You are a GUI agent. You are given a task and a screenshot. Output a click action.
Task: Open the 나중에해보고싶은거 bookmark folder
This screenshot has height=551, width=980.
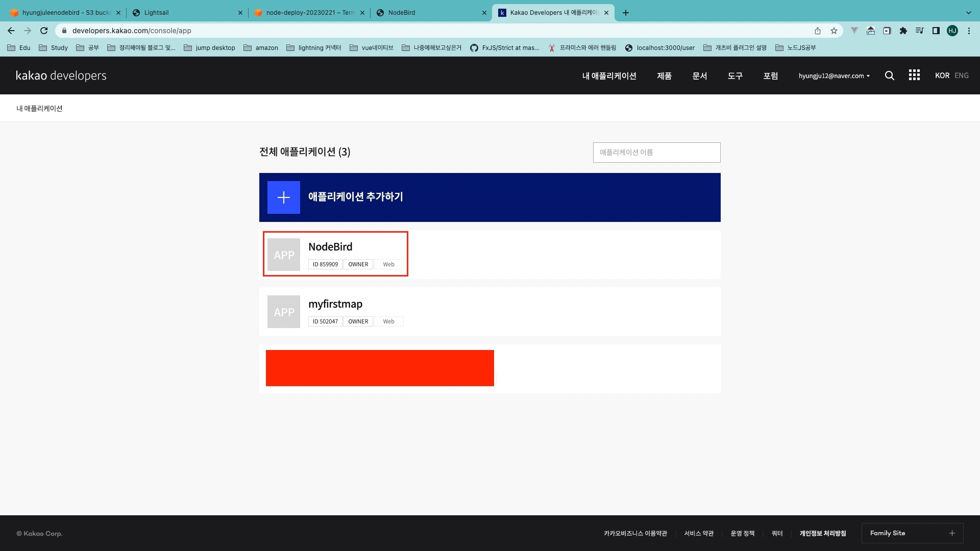tap(431, 48)
